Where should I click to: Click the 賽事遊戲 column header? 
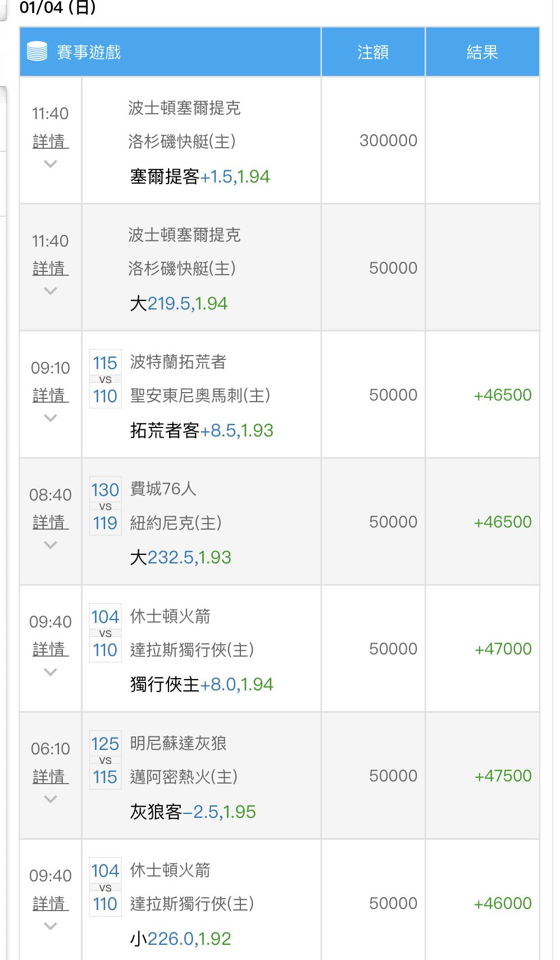(x=89, y=52)
